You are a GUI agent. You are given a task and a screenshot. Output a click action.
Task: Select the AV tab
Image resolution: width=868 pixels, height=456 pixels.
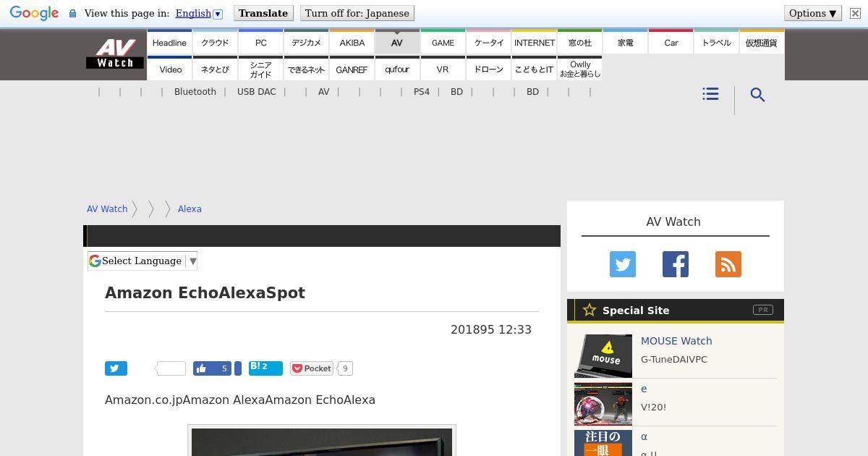tap(397, 43)
